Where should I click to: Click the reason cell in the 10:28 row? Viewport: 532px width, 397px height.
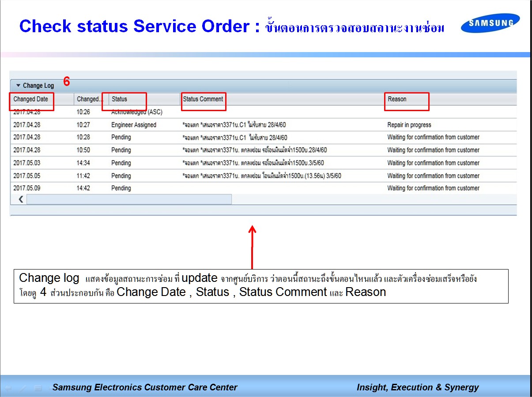434,137
